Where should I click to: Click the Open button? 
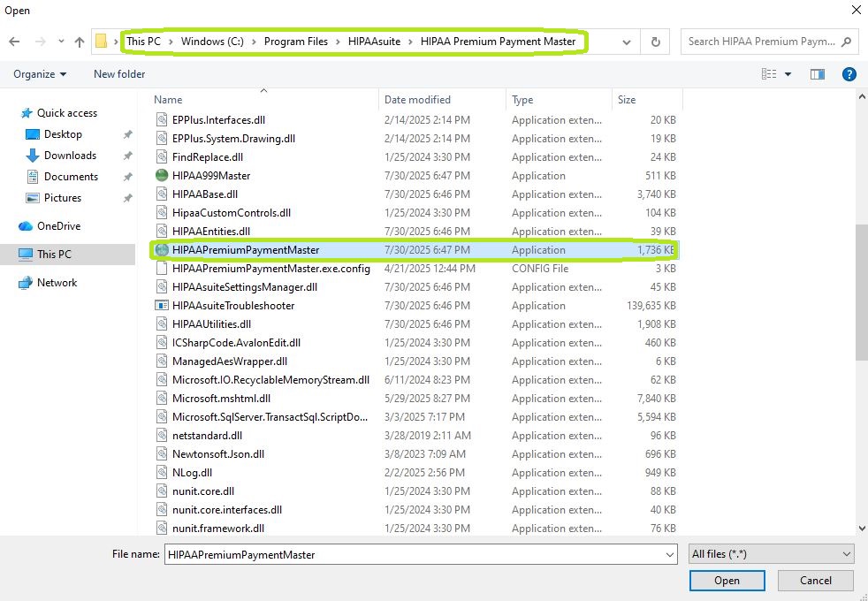coord(727,581)
